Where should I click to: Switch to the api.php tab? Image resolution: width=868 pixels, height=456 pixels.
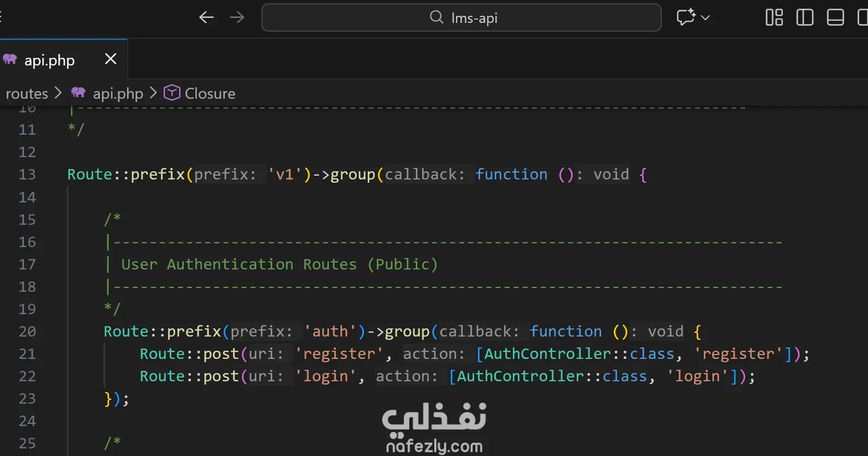(63, 59)
